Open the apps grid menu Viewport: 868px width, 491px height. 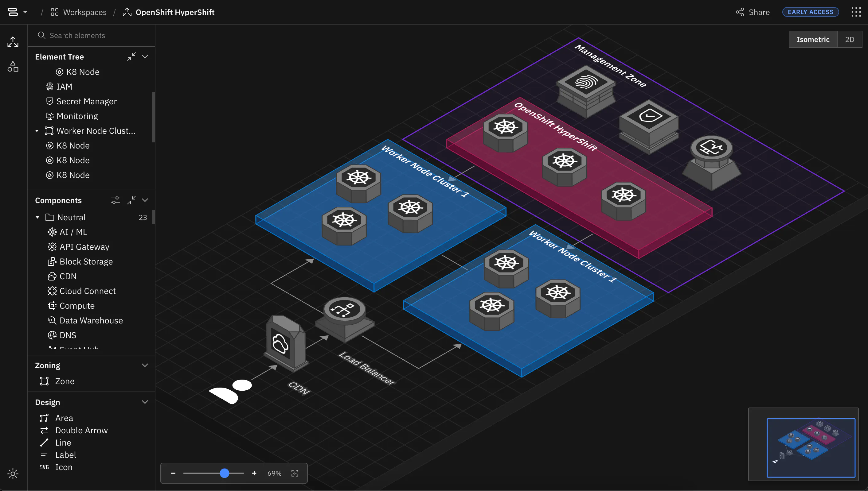pos(856,12)
